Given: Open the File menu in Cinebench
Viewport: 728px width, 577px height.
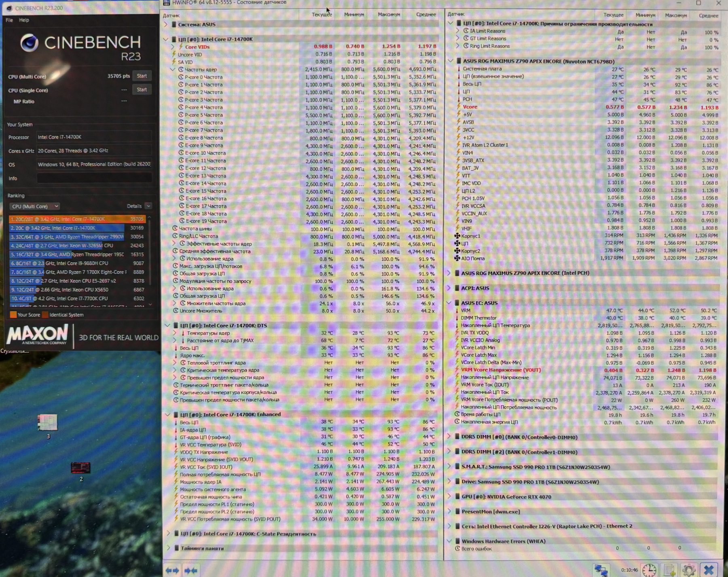Looking at the screenshot, I should tap(9, 20).
